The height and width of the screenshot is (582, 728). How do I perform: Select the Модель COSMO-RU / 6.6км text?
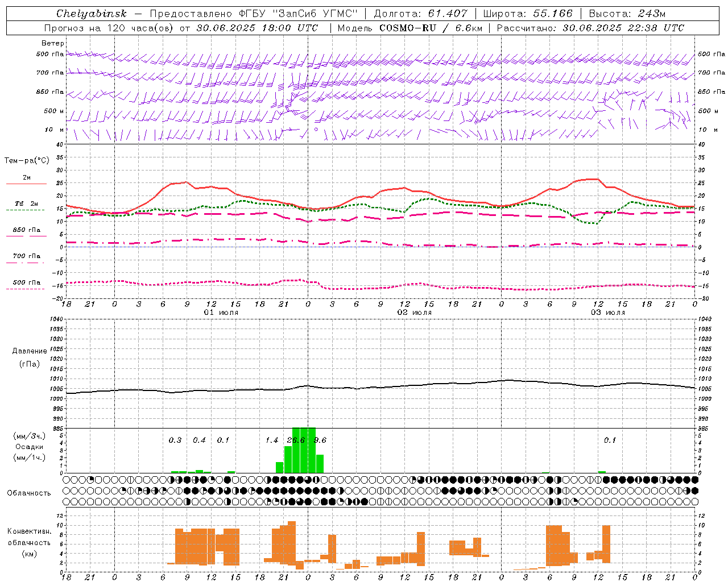pos(410,28)
